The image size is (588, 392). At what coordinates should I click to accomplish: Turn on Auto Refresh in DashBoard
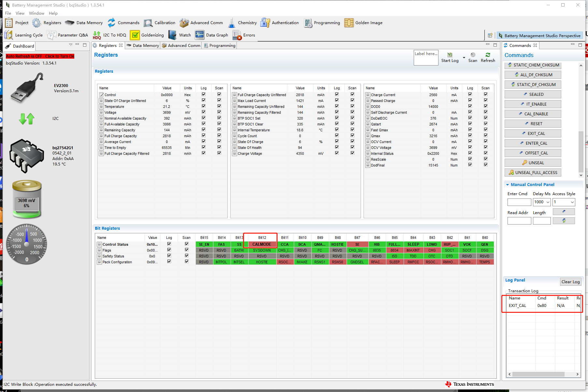tap(40, 56)
